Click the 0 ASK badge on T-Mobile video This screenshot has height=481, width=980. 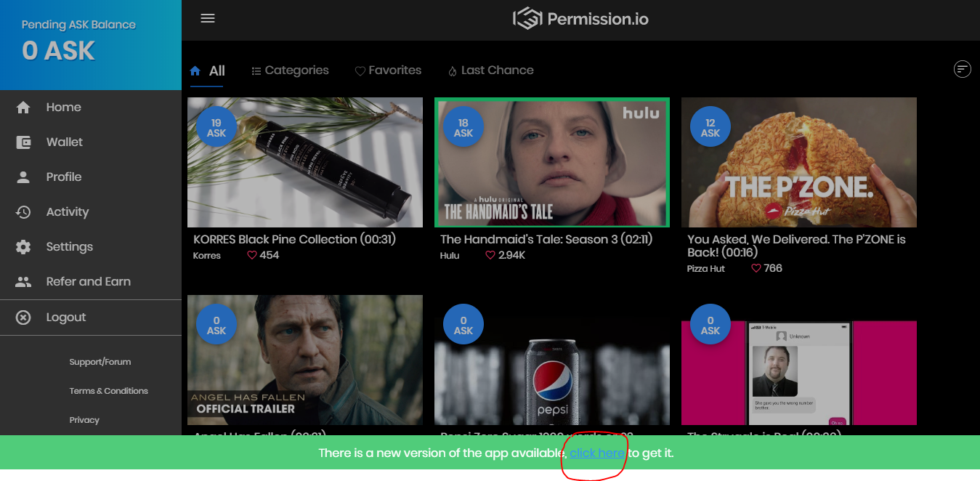click(x=710, y=325)
